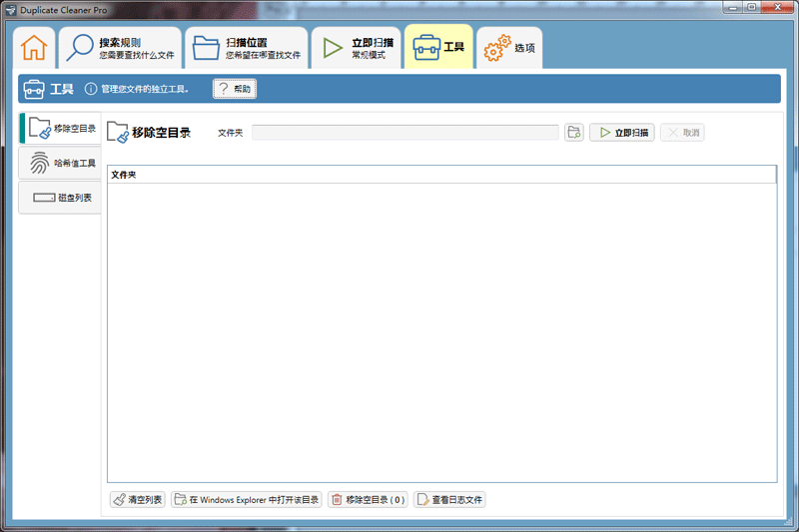Screen dimensions: 799x532
Task: Click the 移除空目录 (0) button
Action: (x=368, y=500)
